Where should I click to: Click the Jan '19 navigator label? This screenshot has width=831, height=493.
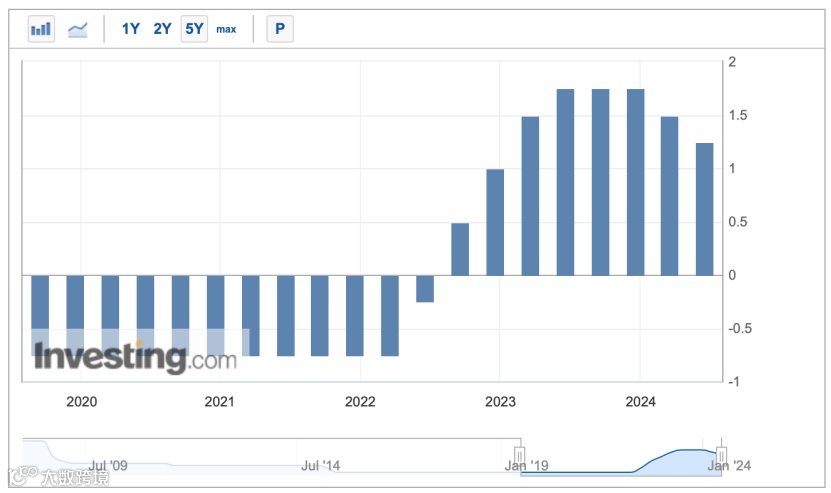[526, 465]
